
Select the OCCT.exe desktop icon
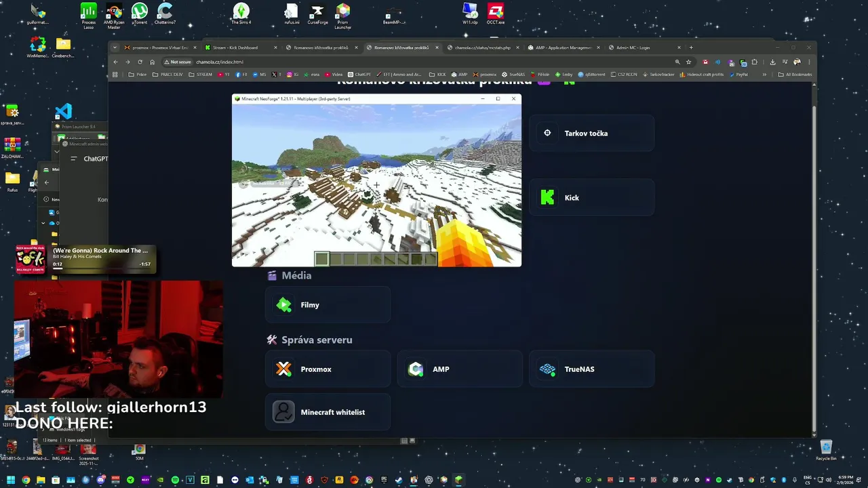[x=496, y=14]
